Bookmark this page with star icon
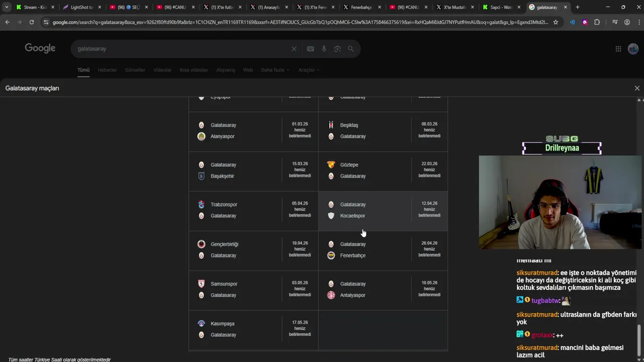Screen dimensions: 644x362 click(555, 22)
